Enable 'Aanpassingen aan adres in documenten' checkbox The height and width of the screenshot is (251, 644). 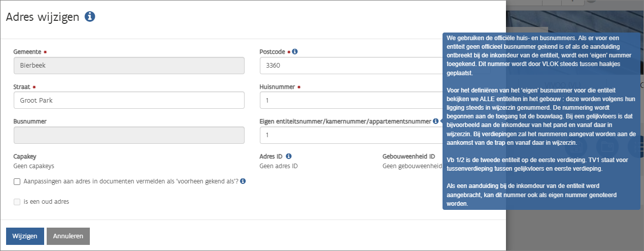pyautogui.click(x=17, y=181)
